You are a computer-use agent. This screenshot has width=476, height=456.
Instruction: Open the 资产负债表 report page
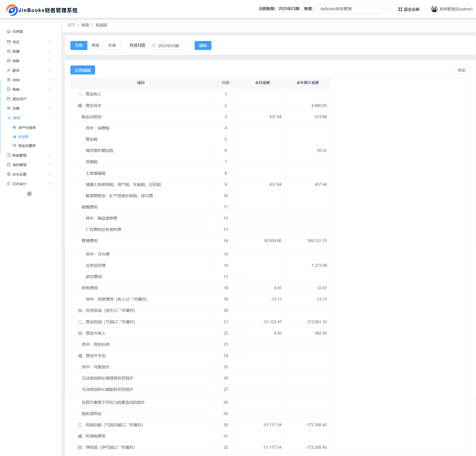point(27,128)
